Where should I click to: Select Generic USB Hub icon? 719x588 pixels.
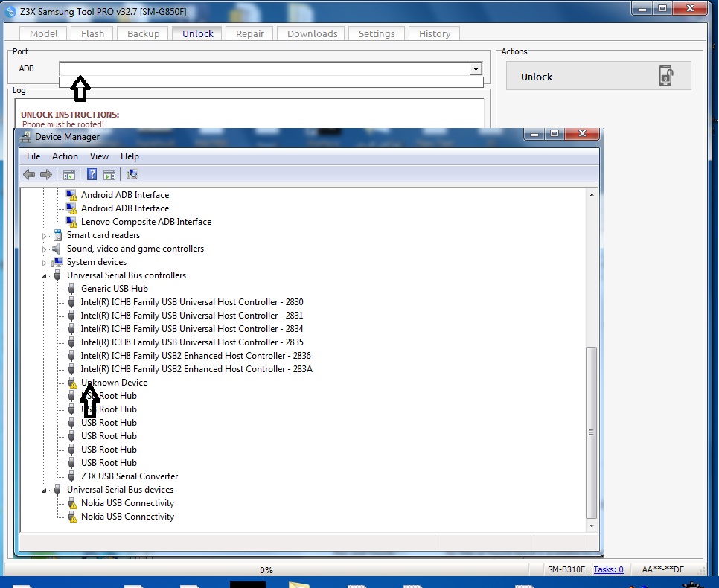click(x=71, y=289)
